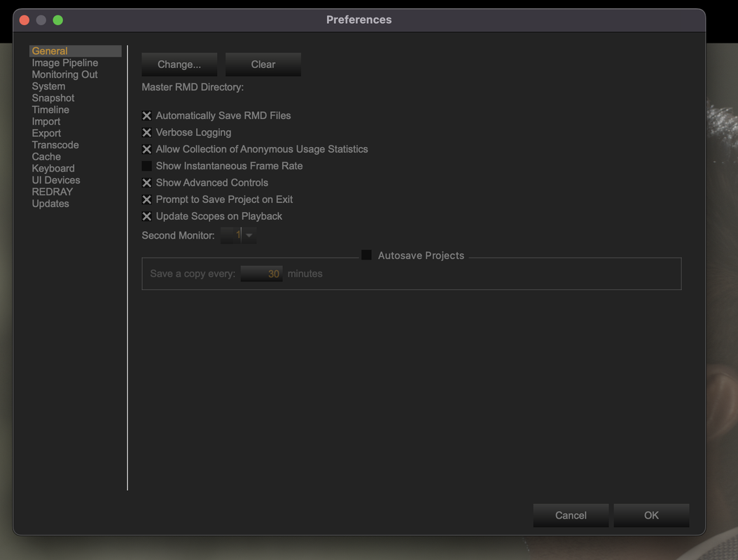Uncheck Anonymous Usage Statistics collection

pos(147,149)
